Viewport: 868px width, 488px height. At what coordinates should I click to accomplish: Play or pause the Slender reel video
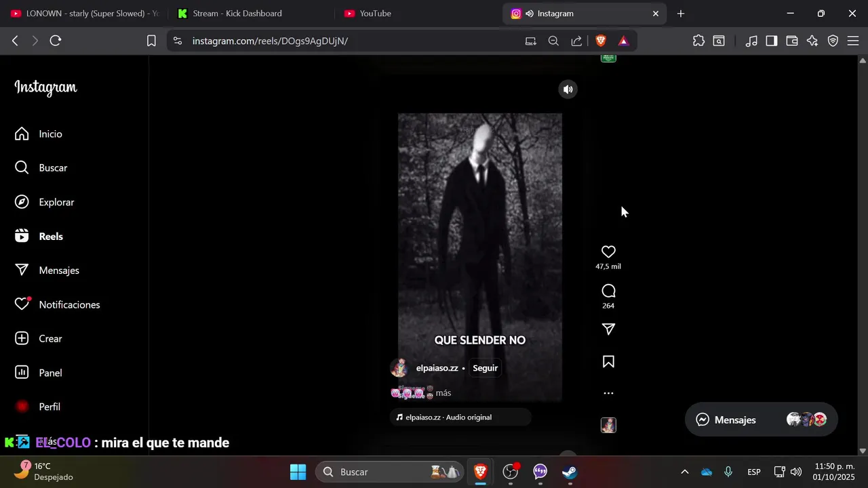[x=480, y=258]
